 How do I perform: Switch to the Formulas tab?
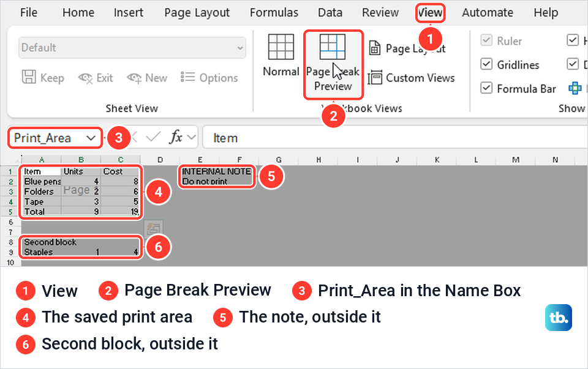point(274,12)
